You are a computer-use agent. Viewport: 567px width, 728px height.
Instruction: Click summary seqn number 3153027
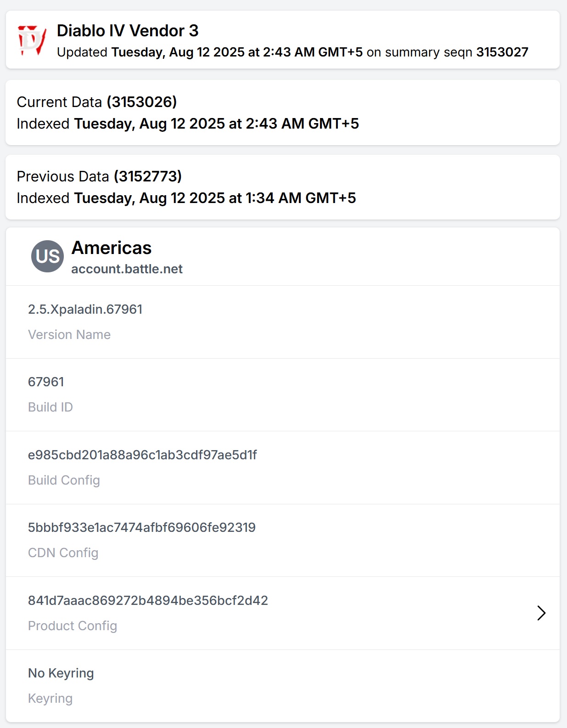(x=502, y=52)
